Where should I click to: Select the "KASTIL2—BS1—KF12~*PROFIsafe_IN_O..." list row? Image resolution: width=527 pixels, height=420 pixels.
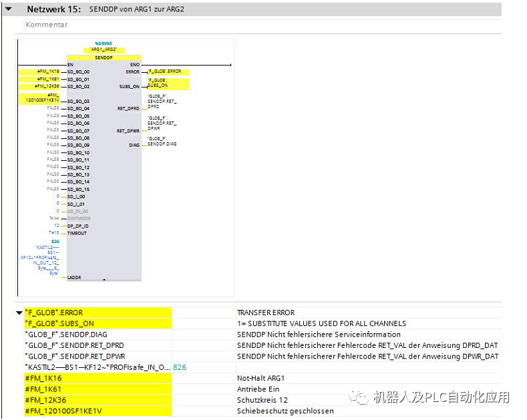point(98,367)
